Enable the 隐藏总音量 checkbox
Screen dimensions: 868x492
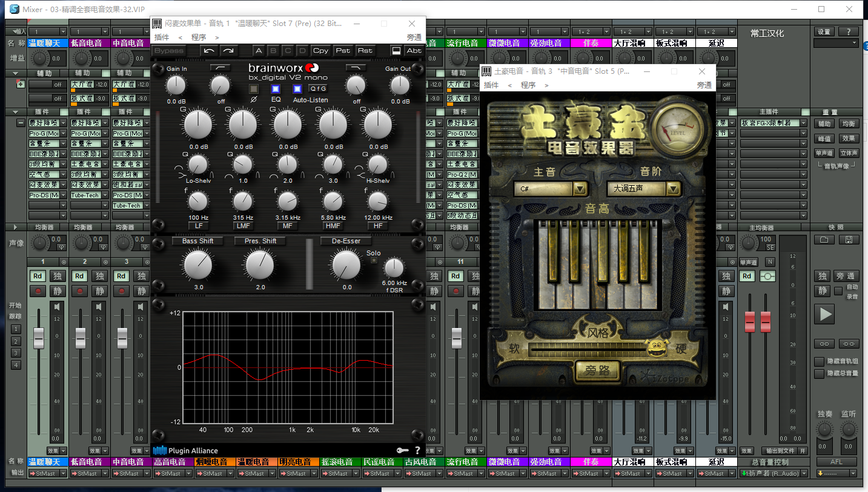pos(820,373)
